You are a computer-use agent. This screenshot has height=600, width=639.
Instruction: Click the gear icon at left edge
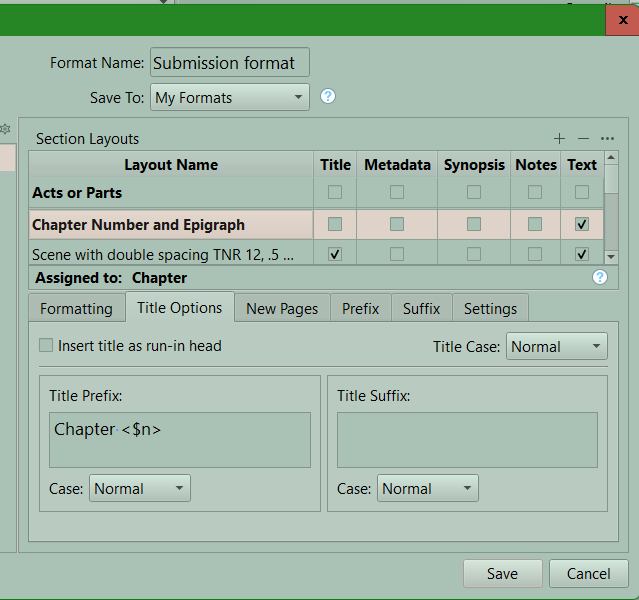click(5, 130)
